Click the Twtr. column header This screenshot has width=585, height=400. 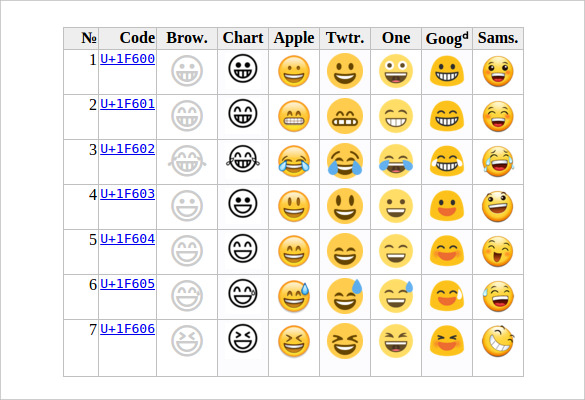coord(345,38)
